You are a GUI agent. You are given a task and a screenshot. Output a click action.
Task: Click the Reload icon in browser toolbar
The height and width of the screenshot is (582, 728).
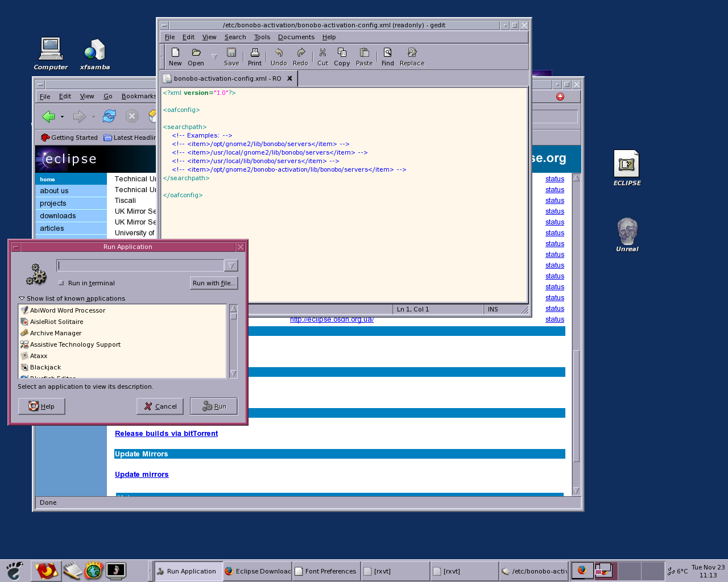[109, 117]
